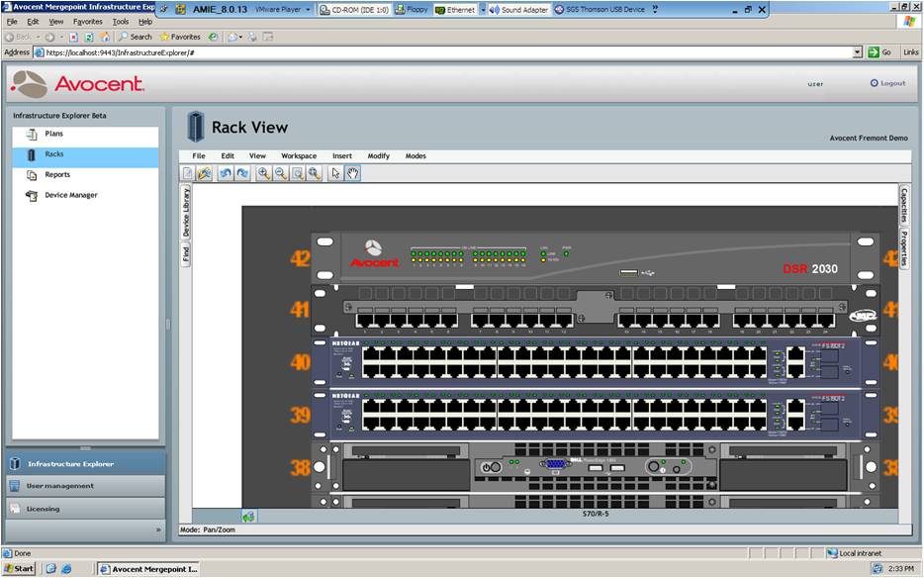924x578 pixels.
Task: Open the address bar dropdown arrow
Action: click(x=858, y=52)
